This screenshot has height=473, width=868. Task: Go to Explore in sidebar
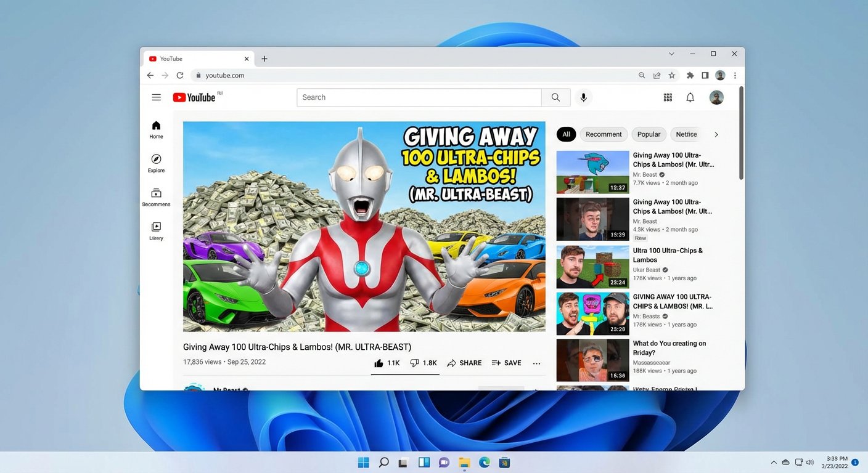pos(156,163)
